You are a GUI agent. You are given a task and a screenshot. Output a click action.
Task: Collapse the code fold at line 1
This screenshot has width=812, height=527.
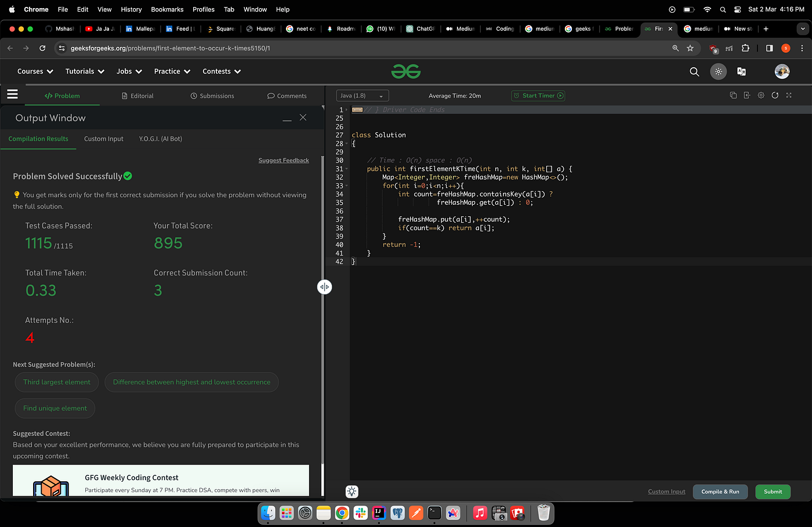point(347,110)
